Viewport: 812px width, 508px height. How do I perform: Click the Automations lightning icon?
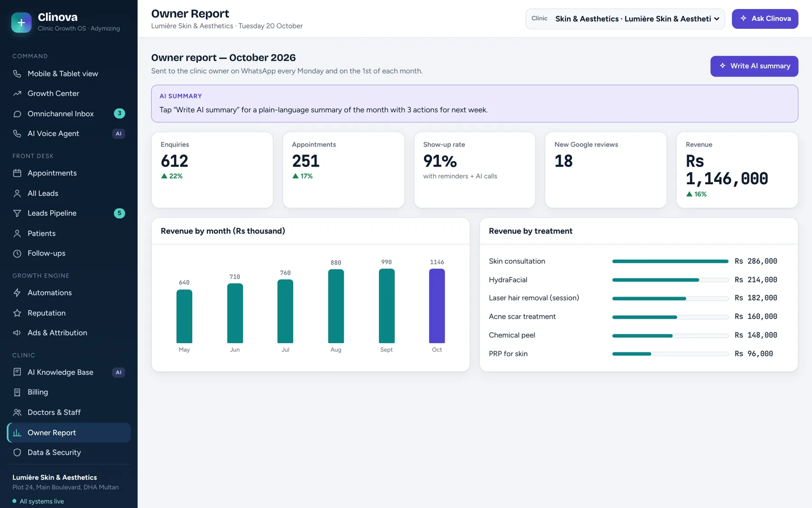pyautogui.click(x=17, y=293)
